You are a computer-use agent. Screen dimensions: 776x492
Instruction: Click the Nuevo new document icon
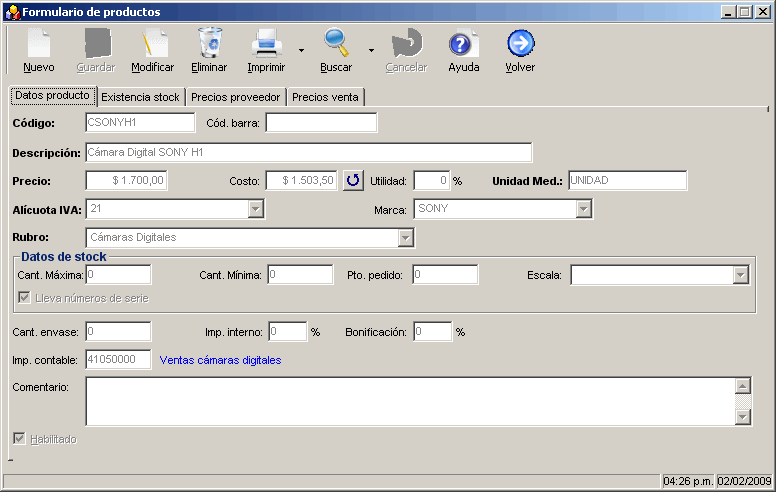coord(39,44)
